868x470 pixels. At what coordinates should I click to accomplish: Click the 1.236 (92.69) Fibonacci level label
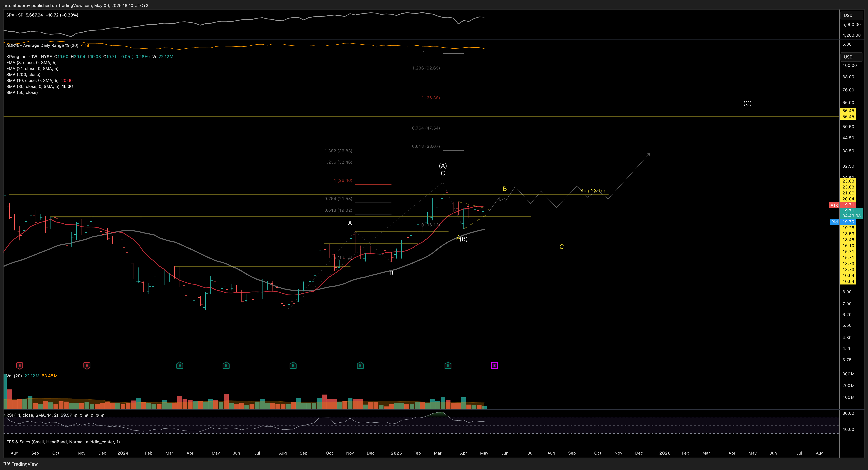426,68
